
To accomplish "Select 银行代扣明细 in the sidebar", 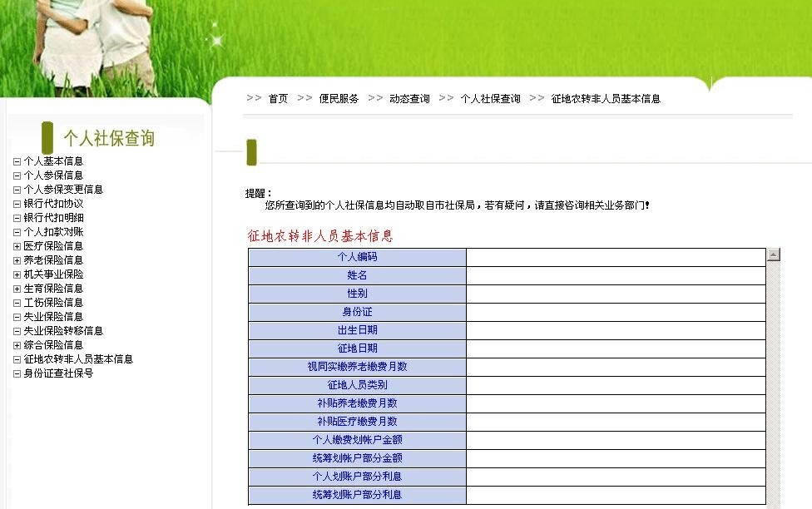I will point(54,219).
